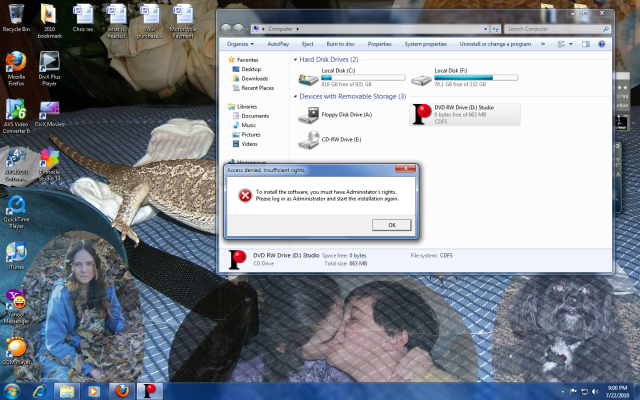Launch the iTunes desktop shortcut
This screenshot has height=400, width=640.
pyautogui.click(x=16, y=256)
